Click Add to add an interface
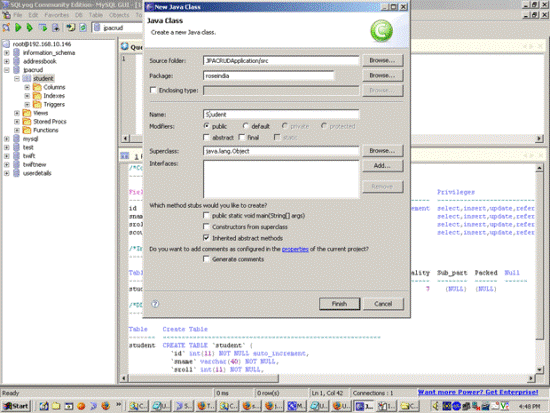Screen dimensions: 550x413 point(382,166)
